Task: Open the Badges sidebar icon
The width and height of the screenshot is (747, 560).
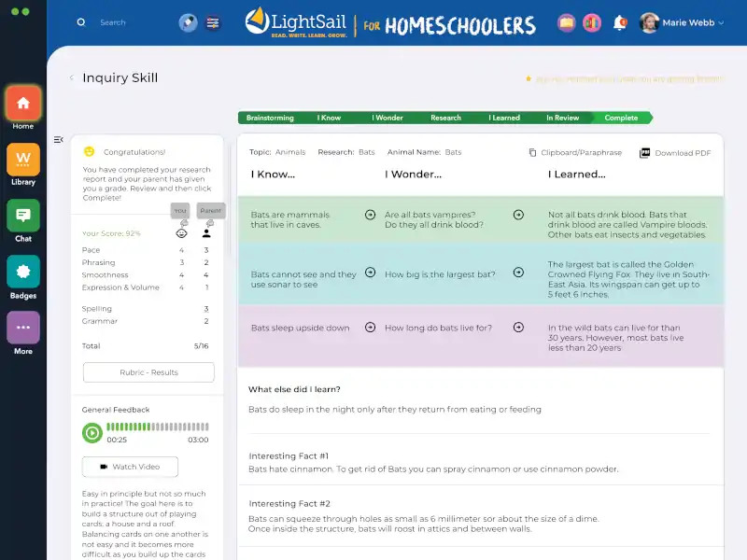Action: coord(23,272)
